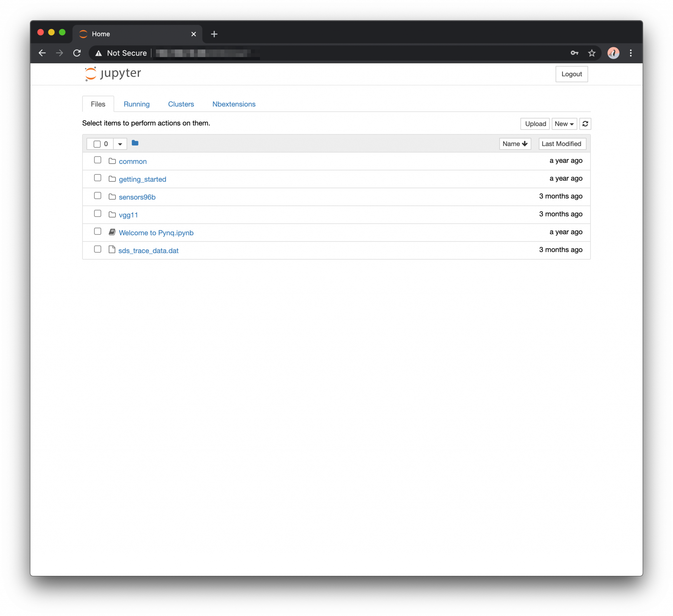673x616 pixels.
Task: Open the Nbextensions tab
Action: 234,104
